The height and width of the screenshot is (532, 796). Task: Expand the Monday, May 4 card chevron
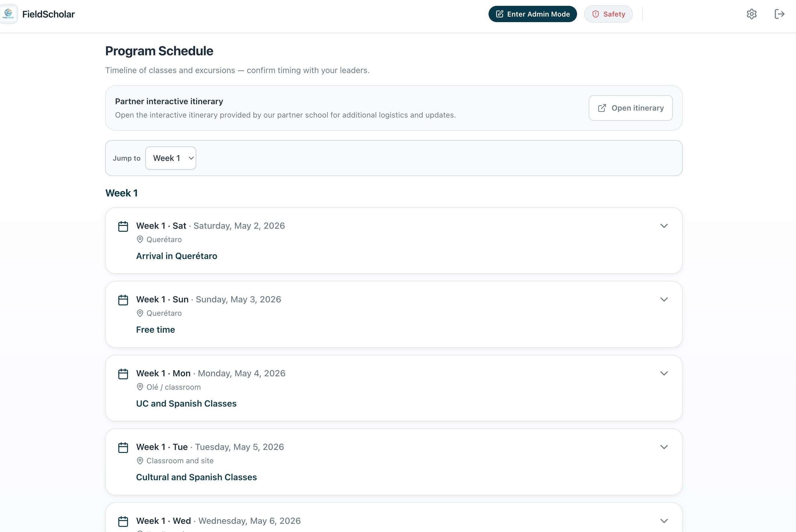point(664,374)
